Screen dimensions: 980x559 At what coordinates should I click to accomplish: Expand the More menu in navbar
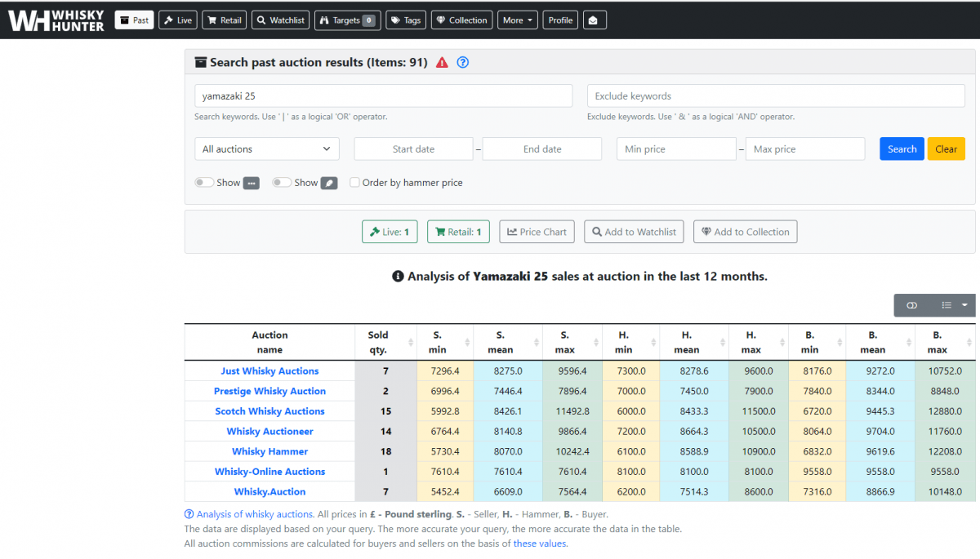(518, 20)
